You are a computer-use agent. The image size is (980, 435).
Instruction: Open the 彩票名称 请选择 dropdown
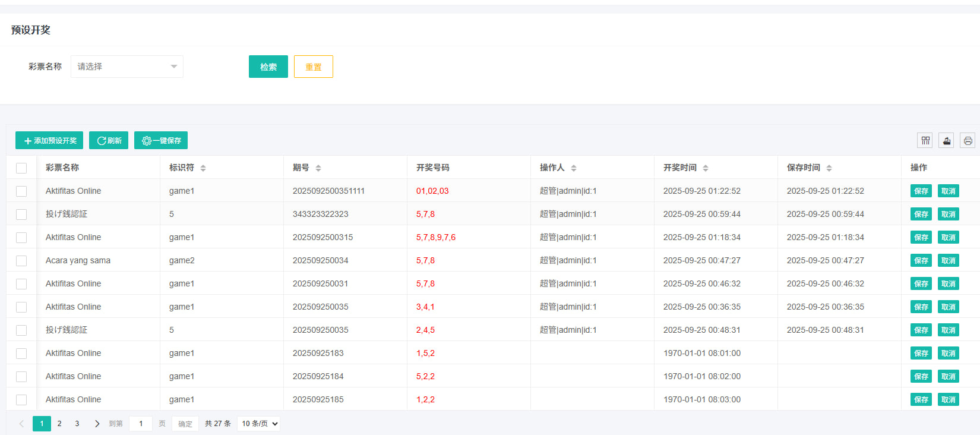127,67
